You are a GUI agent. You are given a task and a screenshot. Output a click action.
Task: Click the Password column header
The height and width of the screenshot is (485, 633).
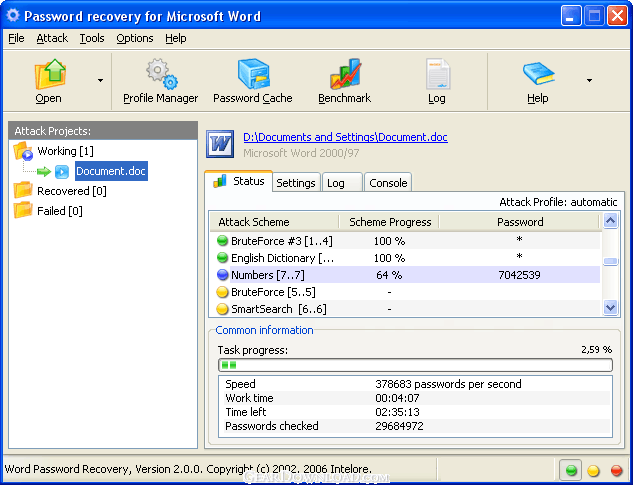click(520, 222)
